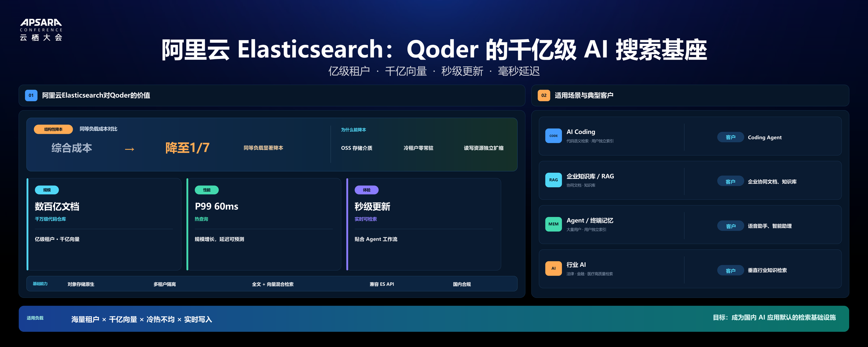Click the text "冷租户零常驻"

(x=418, y=148)
